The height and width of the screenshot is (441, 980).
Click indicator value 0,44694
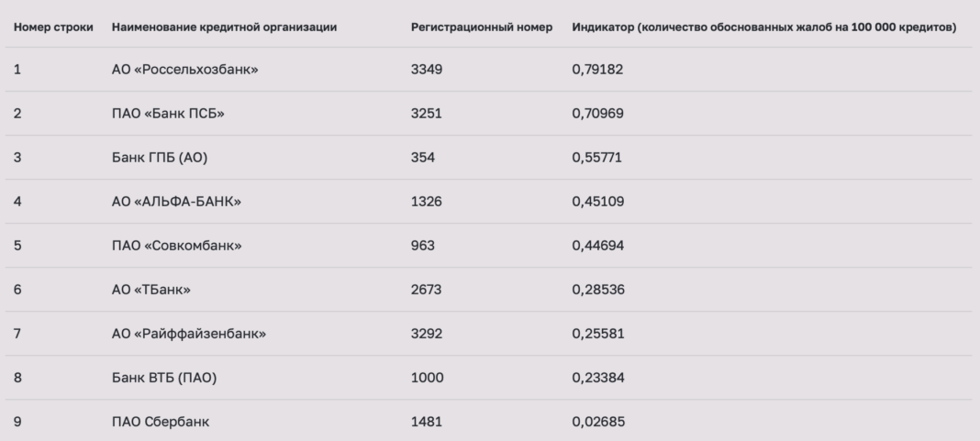[597, 246]
